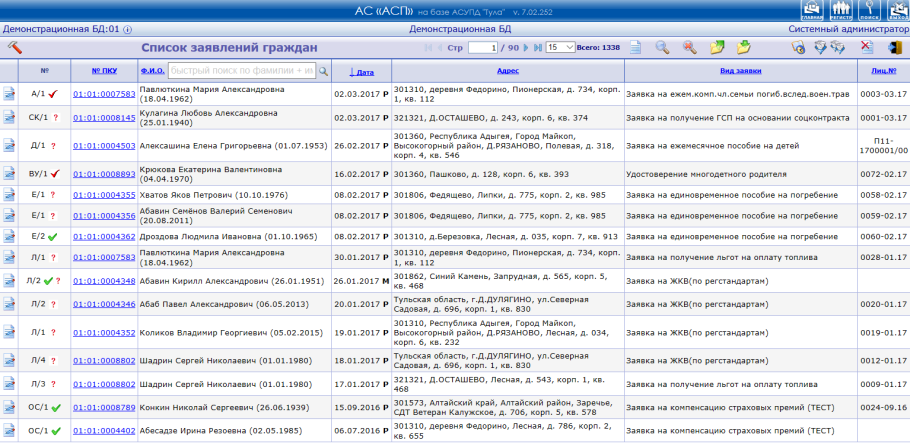Open document icon for Павлюткина А/1 row

coord(10,94)
